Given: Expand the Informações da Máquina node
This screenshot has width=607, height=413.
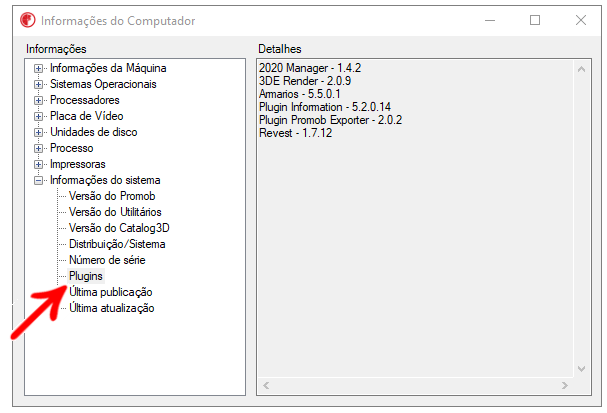Looking at the screenshot, I should (38, 69).
